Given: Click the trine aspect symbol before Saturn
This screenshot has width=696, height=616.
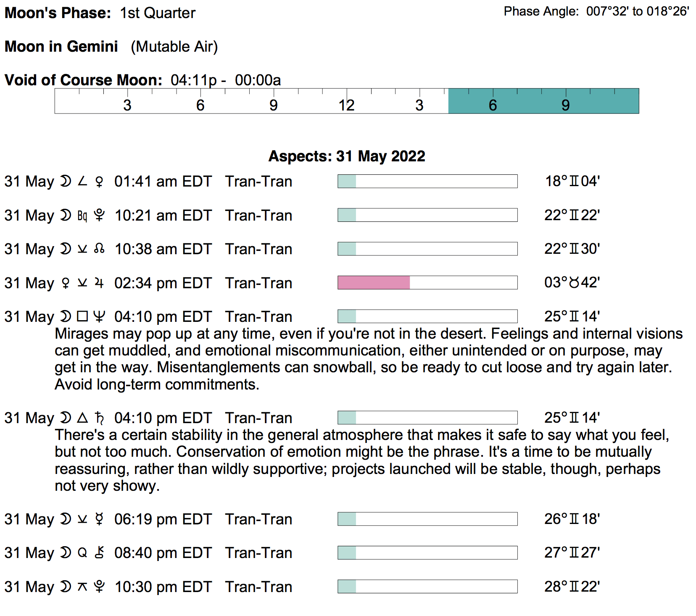Looking at the screenshot, I should pos(82,418).
